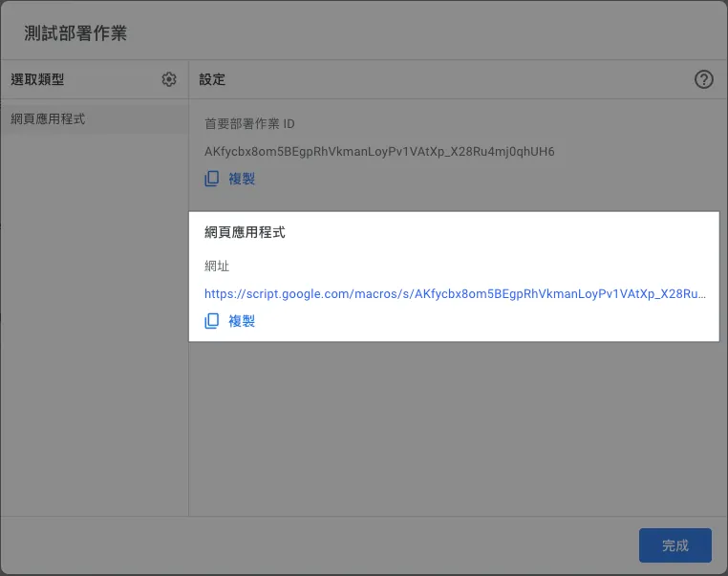Image resolution: width=728 pixels, height=576 pixels.
Task: Open the gear menu beside 選取類型
Action: (x=169, y=79)
